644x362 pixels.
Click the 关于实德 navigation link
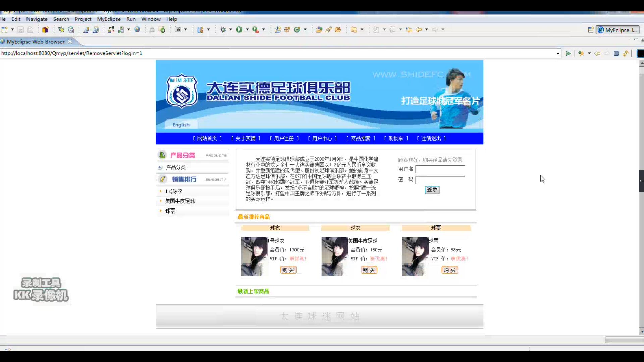(246, 138)
